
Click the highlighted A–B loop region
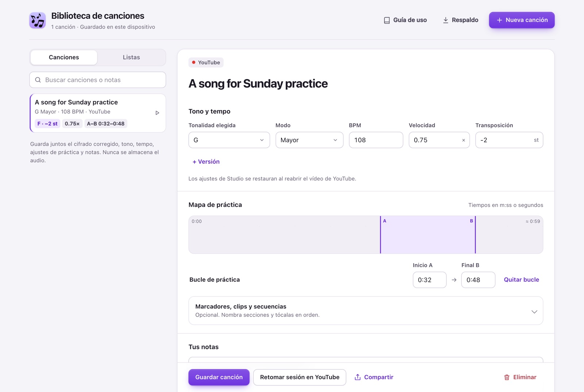(428, 234)
